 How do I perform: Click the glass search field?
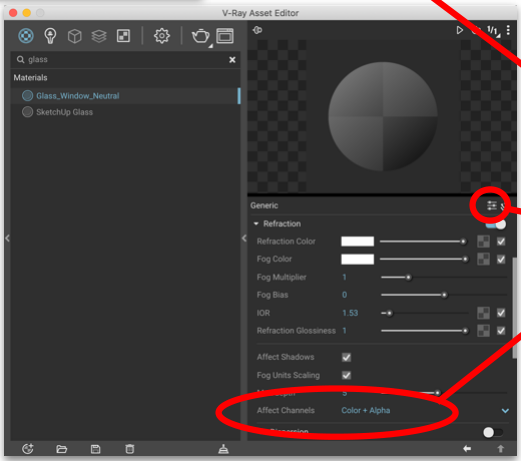point(125,60)
